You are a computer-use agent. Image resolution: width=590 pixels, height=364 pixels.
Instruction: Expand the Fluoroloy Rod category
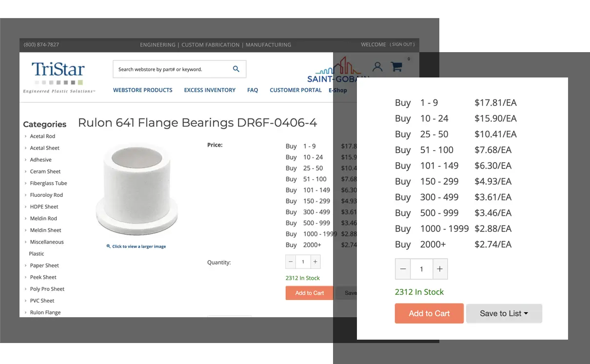click(46, 195)
